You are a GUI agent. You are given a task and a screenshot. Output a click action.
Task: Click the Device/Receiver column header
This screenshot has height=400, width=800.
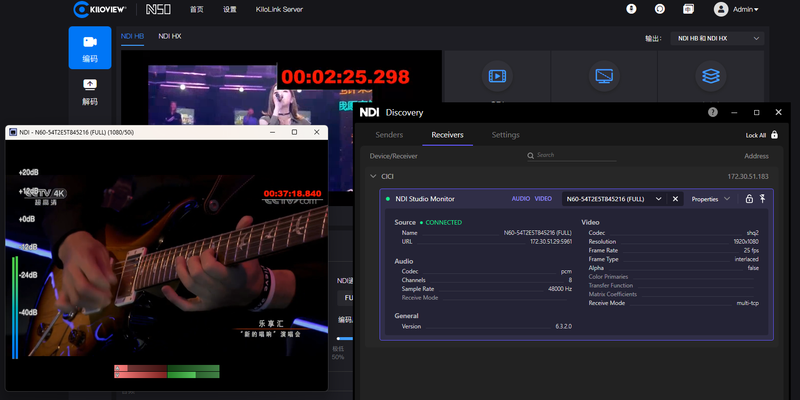click(x=393, y=156)
